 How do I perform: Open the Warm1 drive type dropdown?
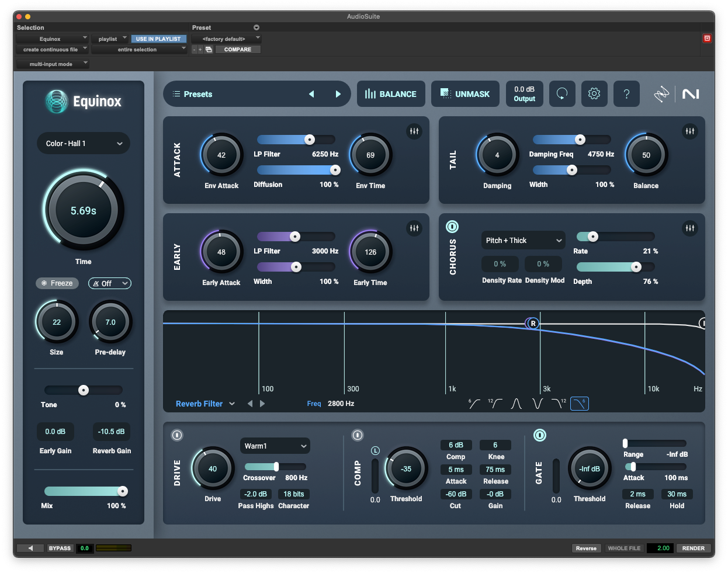pyautogui.click(x=275, y=446)
